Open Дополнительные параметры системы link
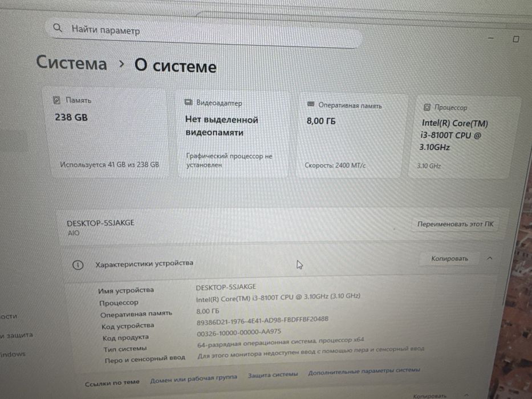The height and width of the screenshot is (399, 532). click(x=364, y=371)
